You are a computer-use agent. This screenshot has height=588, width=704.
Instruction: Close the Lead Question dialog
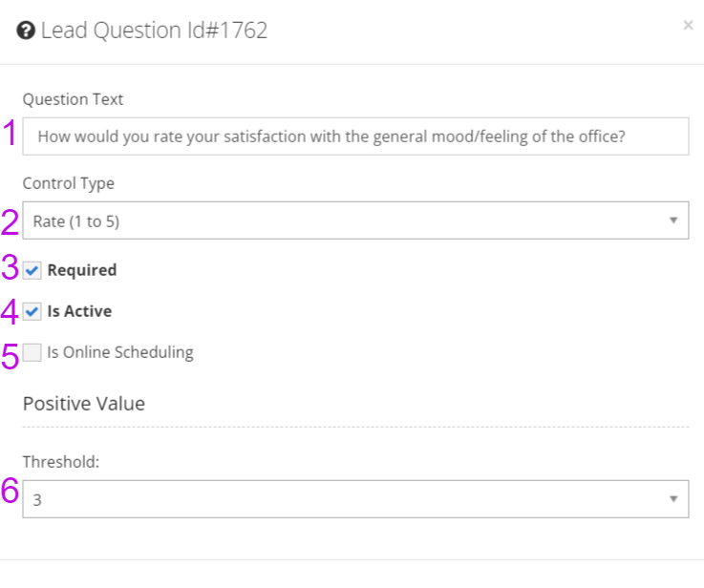(688, 25)
